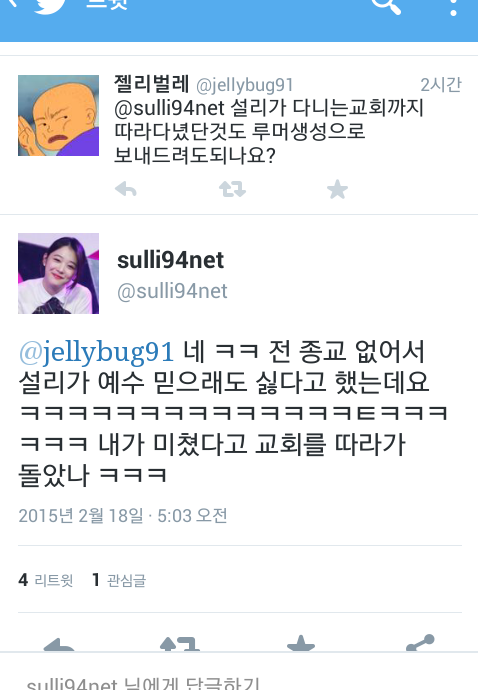Go back using the header arrow
The image size is (478, 690).
pos(12,4)
